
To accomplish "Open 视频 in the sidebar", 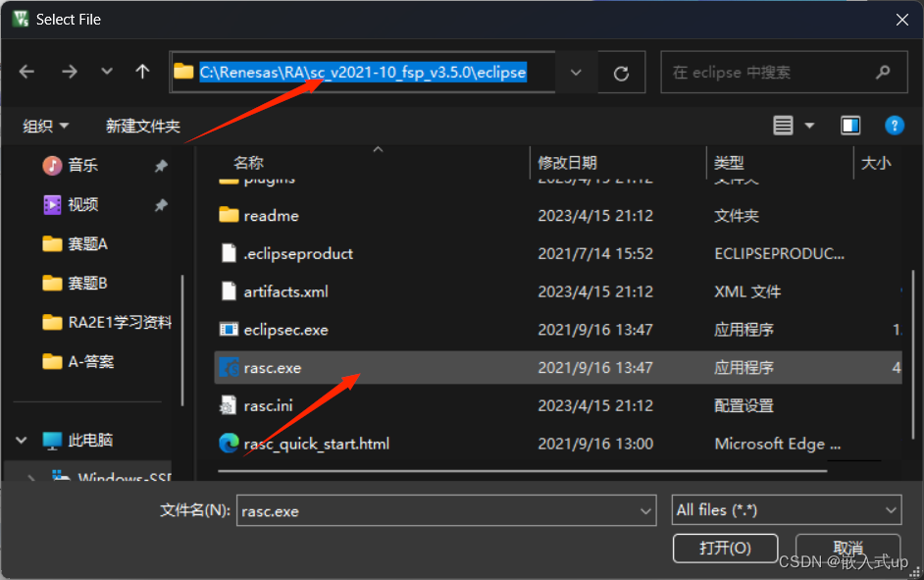I will (82, 204).
